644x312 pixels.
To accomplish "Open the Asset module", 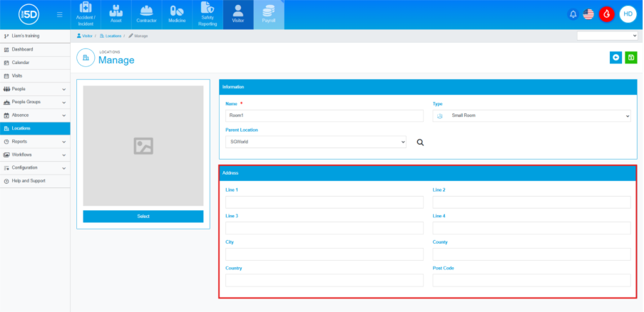I will (x=116, y=14).
